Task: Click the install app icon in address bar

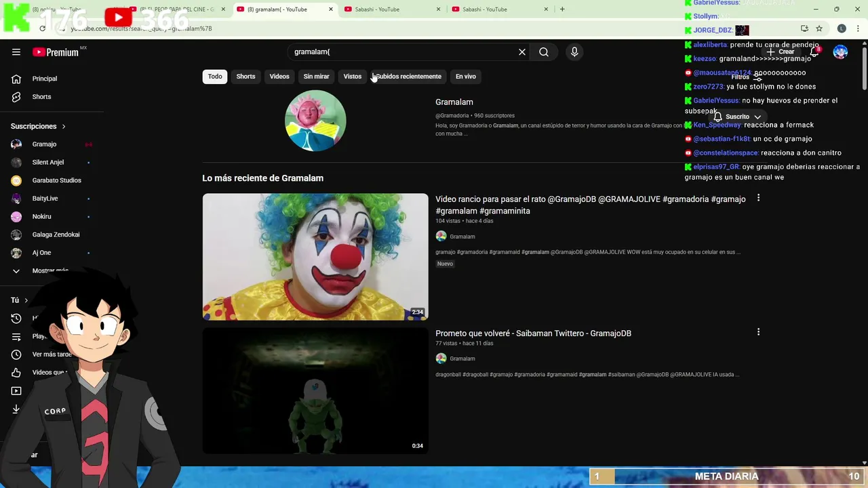Action: point(804,28)
